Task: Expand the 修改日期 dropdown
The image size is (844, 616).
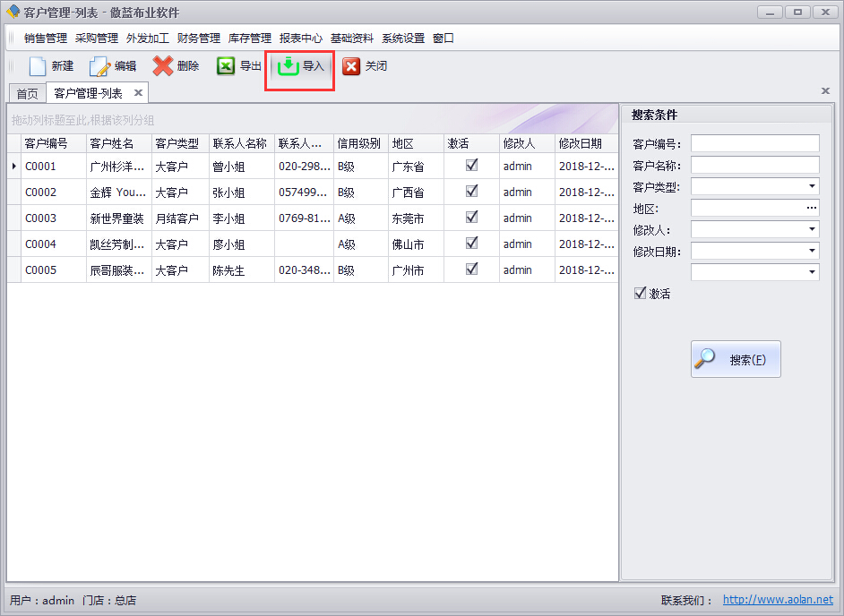Action: tap(812, 251)
